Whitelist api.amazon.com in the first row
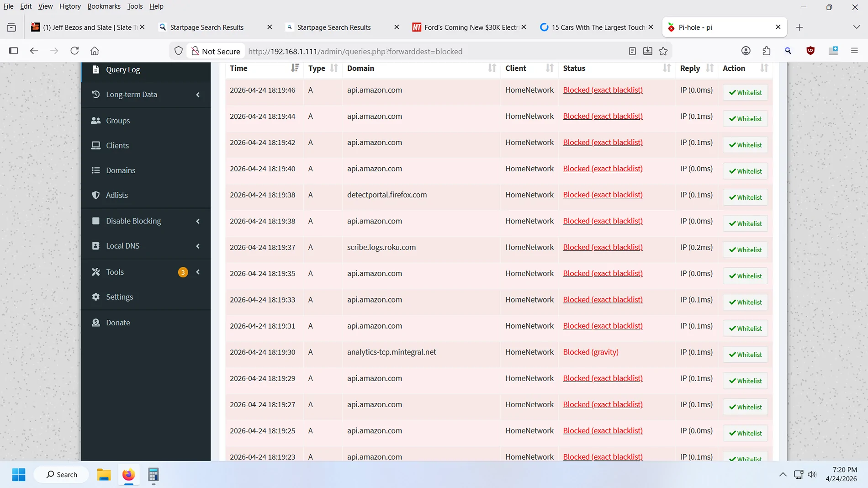Screen dimensions: 868x488 pos(745,92)
